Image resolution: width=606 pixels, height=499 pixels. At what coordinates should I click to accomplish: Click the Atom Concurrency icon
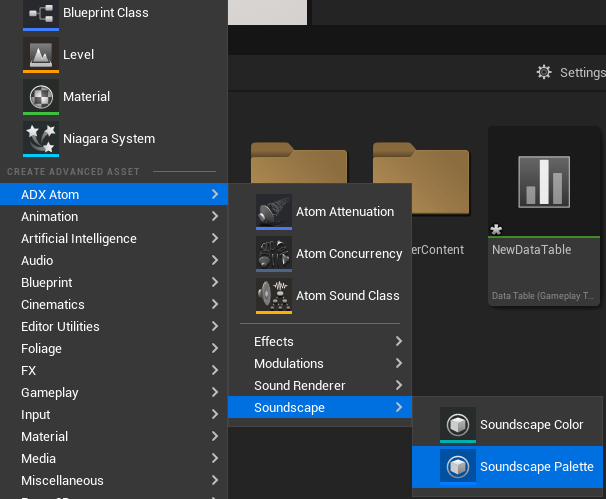pos(274,254)
